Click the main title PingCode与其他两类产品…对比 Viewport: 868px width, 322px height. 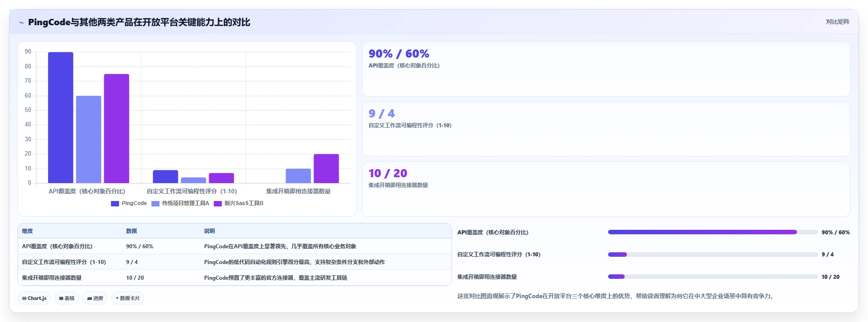[x=139, y=22]
